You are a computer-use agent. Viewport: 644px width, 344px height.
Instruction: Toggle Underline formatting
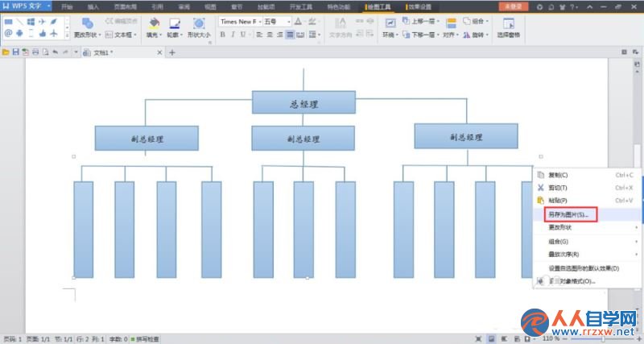[x=243, y=35]
